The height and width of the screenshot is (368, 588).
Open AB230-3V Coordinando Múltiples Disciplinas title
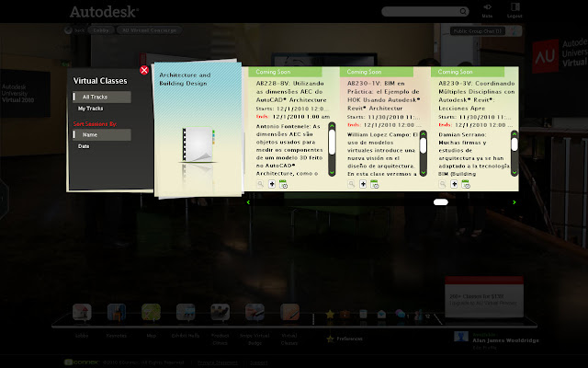(x=477, y=96)
